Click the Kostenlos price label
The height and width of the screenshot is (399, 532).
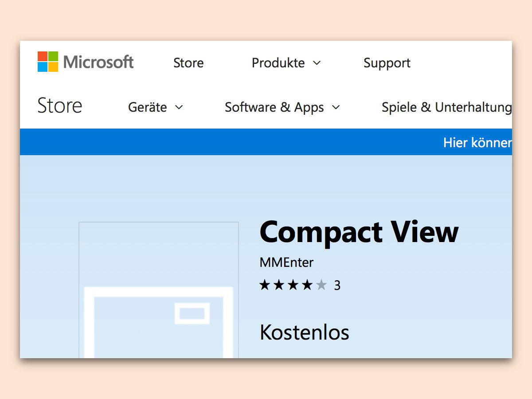coord(305,332)
